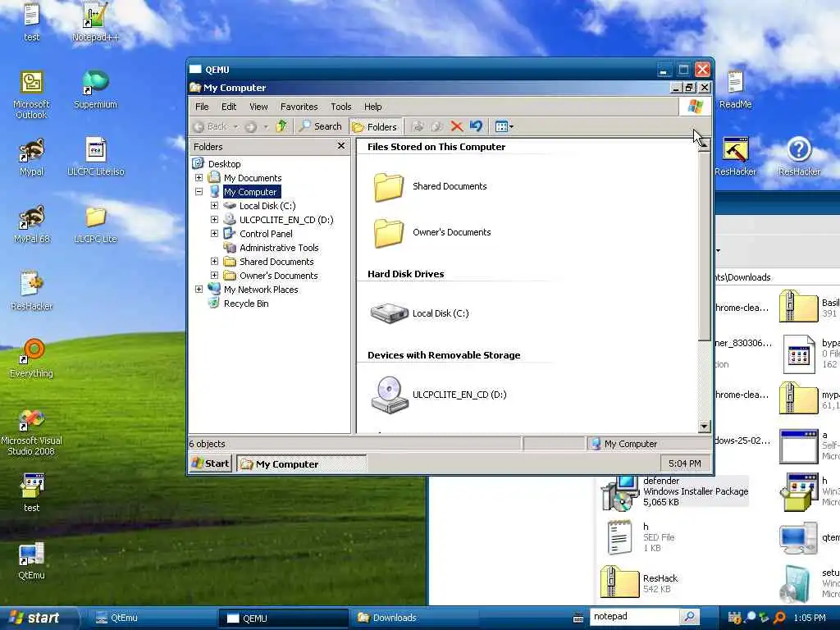Expand the My Documents tree node
840x630 pixels.
[x=199, y=177]
